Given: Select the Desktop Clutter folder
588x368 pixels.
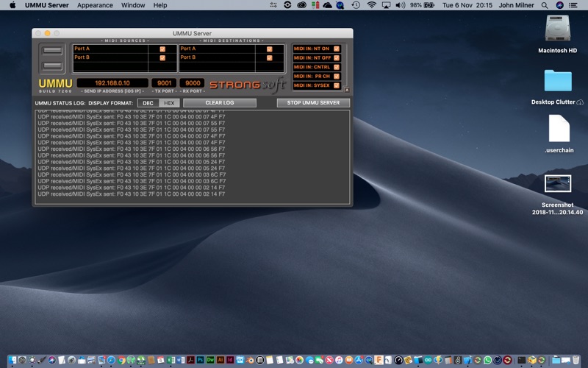Looking at the screenshot, I should pyautogui.click(x=558, y=80).
